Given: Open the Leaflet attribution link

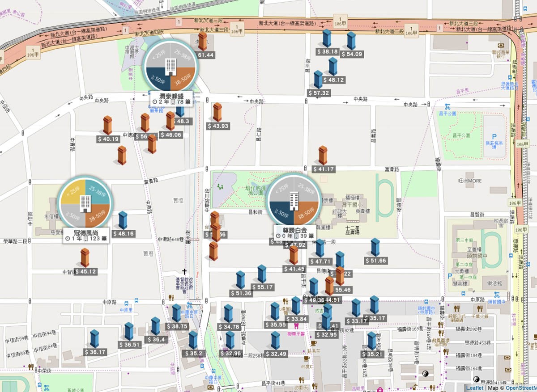Looking at the screenshot, I should pyautogui.click(x=474, y=388).
